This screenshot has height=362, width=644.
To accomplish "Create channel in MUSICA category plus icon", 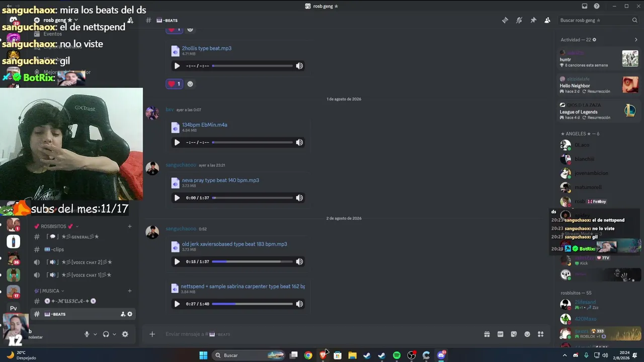I will tap(129, 291).
